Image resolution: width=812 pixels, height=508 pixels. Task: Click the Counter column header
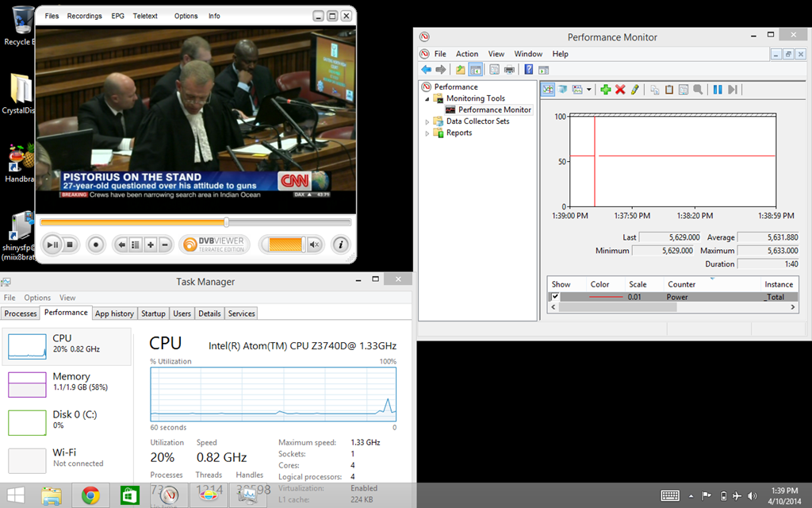coord(681,284)
